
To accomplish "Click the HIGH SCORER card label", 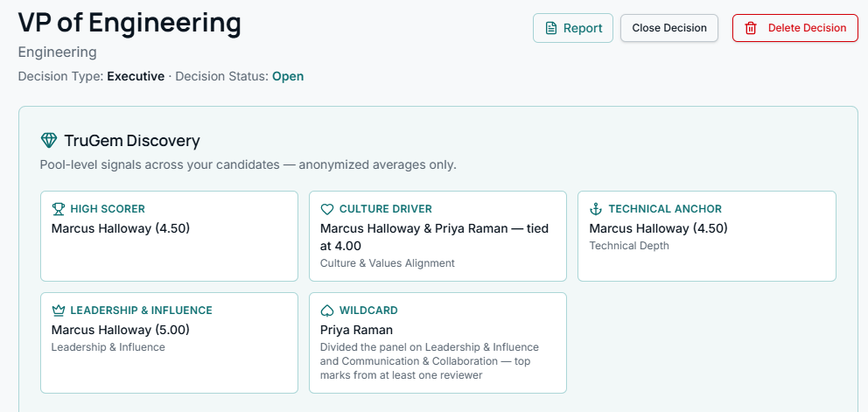I will 108,209.
